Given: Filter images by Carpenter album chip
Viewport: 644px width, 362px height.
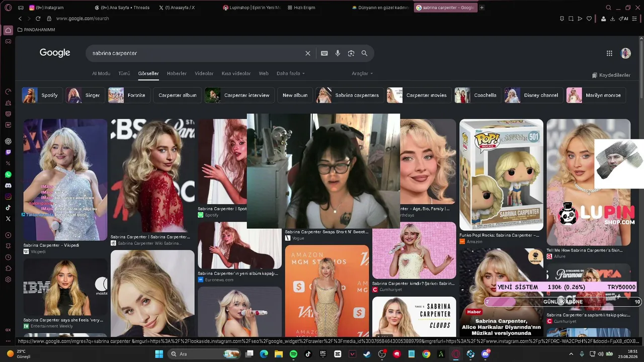Looking at the screenshot, I should (x=178, y=95).
